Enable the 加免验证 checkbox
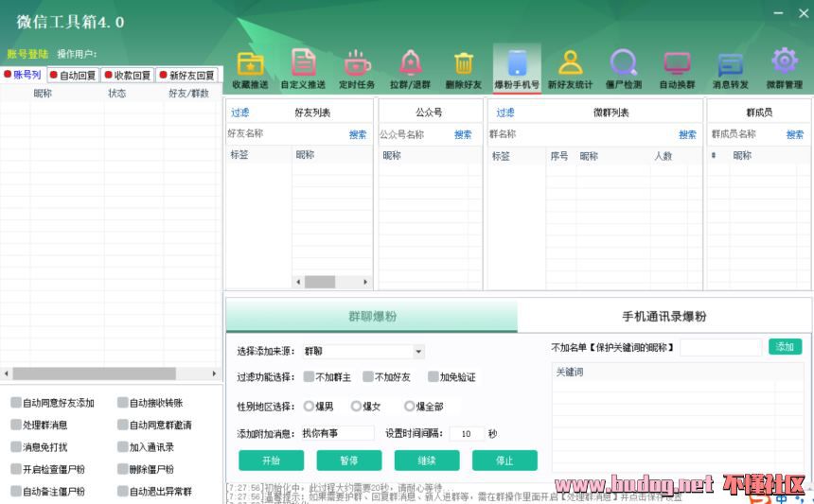Screen dimensions: 814x504 [434, 376]
